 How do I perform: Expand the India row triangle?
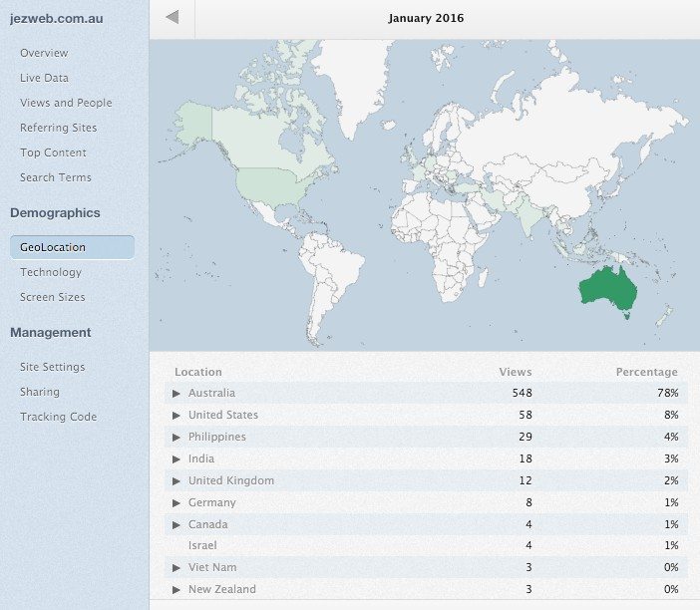coord(176,459)
